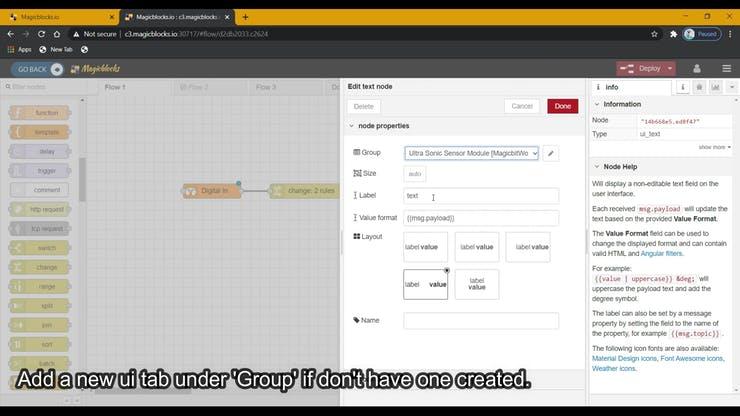740x416 pixels.
Task: Expand the Deploy dropdown arrow
Action: [x=669, y=69]
